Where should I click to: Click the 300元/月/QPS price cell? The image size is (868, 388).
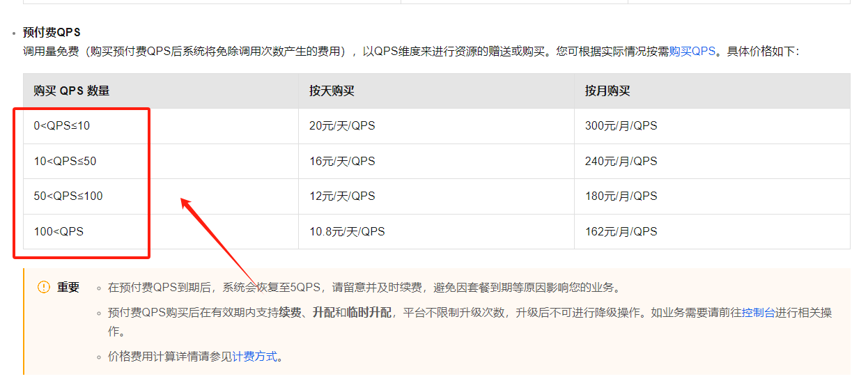point(712,126)
